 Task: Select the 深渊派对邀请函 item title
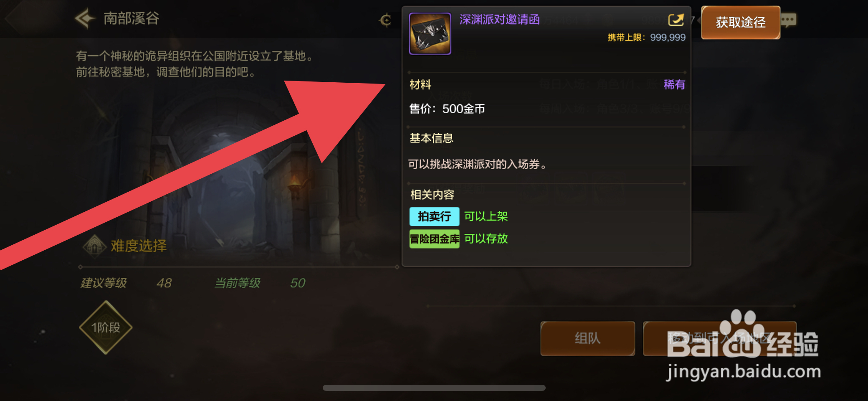tap(499, 20)
